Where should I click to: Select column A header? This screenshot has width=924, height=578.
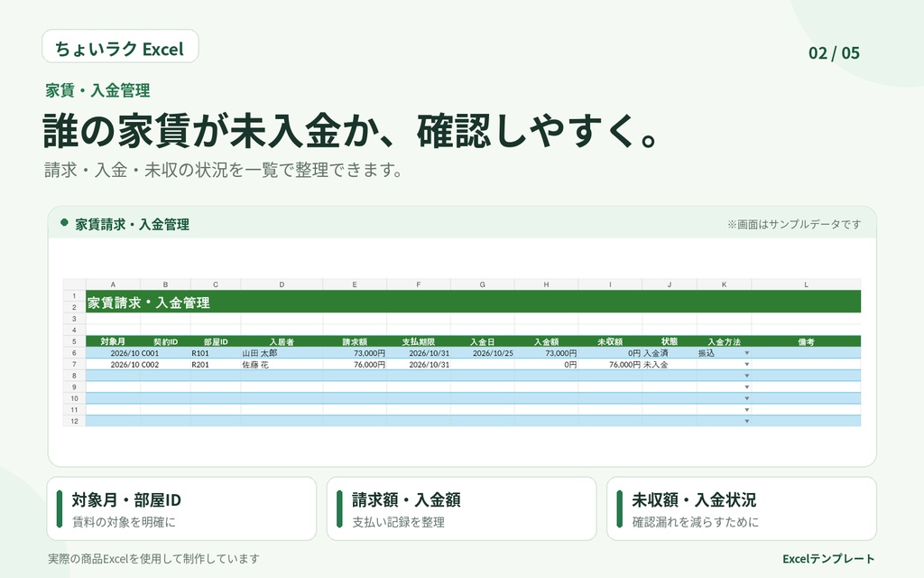(113, 284)
